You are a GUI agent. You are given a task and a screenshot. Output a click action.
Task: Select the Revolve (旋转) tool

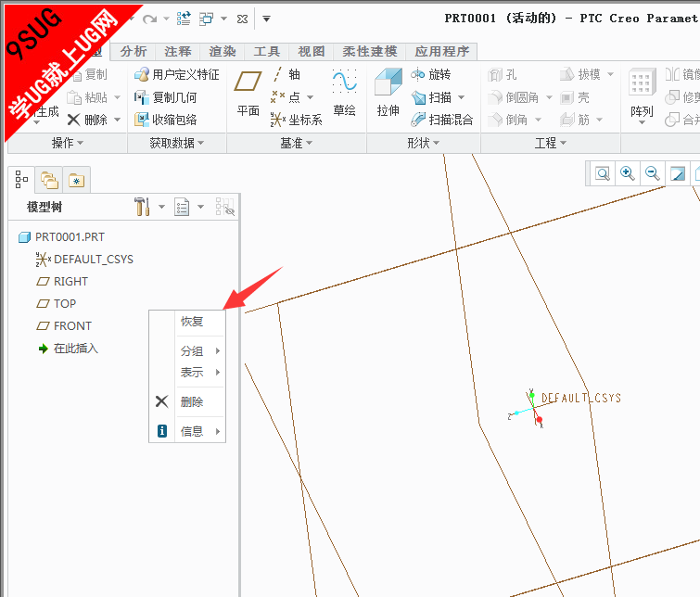click(x=431, y=74)
